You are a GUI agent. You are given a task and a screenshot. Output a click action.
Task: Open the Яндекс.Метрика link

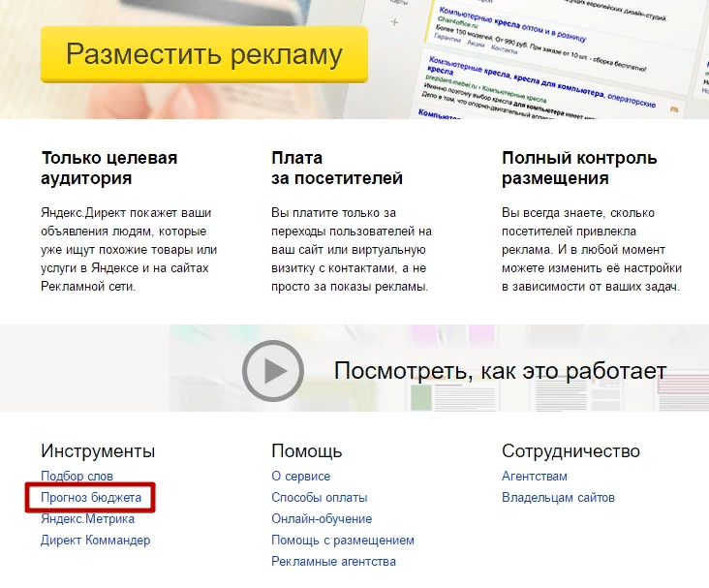tap(88, 519)
